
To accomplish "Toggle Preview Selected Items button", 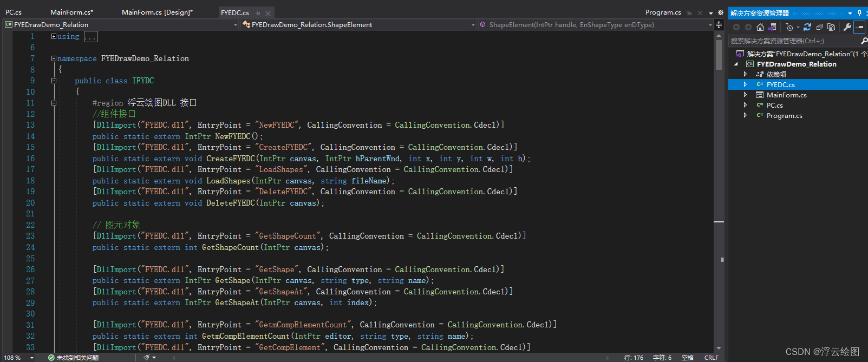I will click(x=859, y=27).
